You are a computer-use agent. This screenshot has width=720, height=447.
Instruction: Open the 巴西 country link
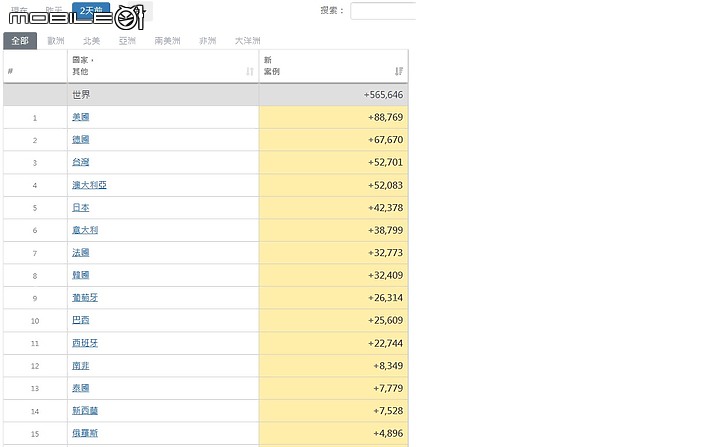[81, 320]
